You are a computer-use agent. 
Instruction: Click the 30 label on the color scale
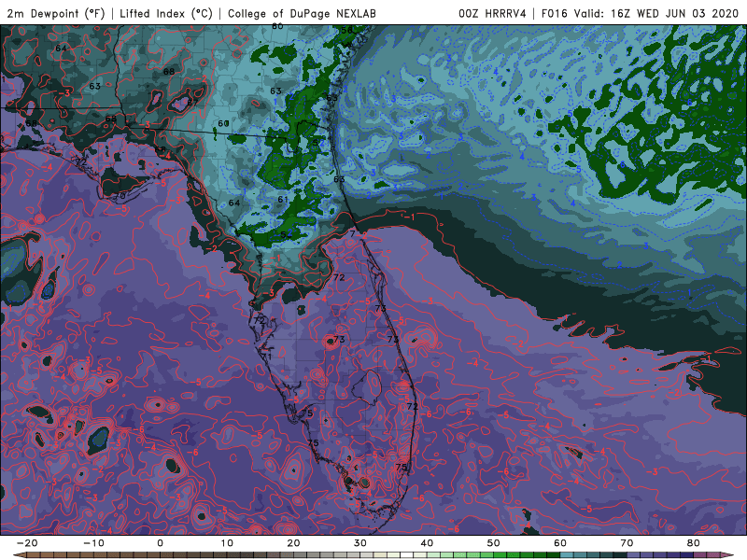[x=360, y=543]
